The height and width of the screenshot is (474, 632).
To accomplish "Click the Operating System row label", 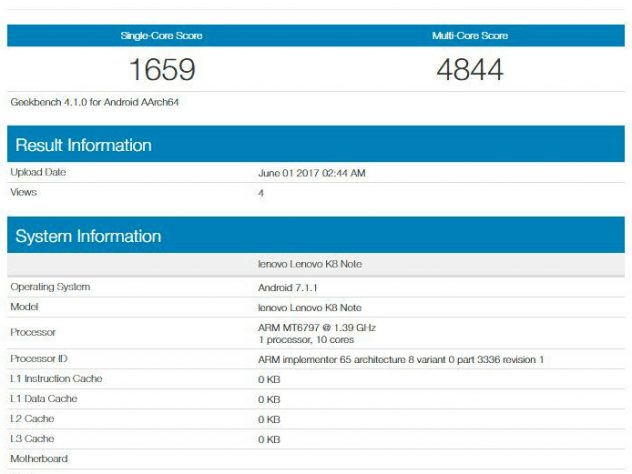I will tap(50, 287).
